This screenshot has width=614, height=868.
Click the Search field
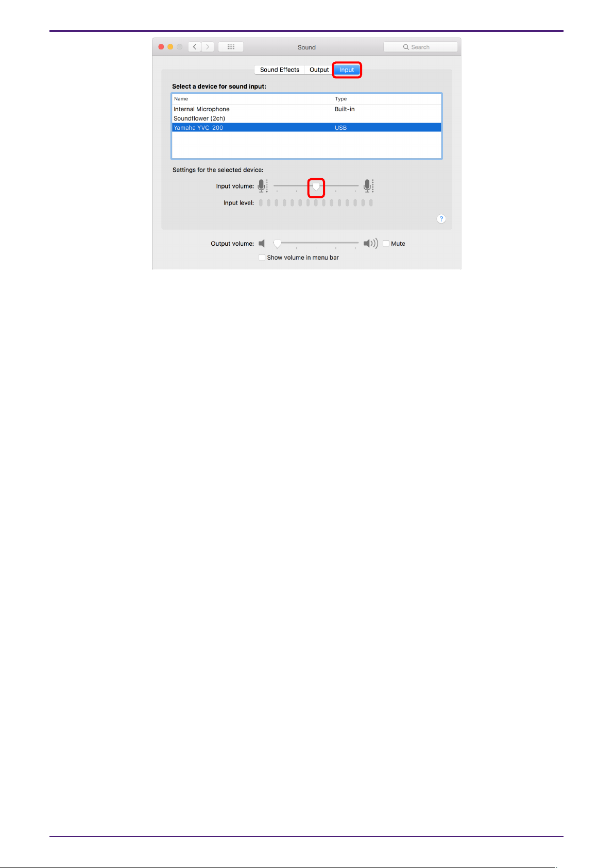tap(420, 47)
